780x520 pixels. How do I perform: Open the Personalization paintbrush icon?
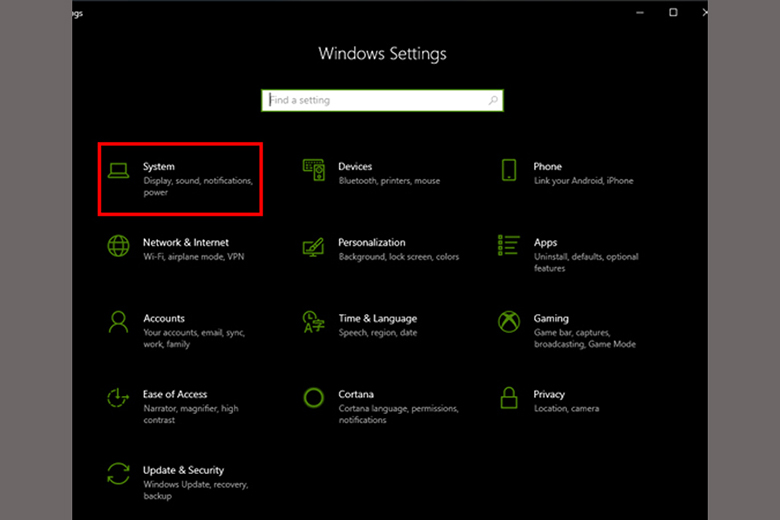(314, 246)
